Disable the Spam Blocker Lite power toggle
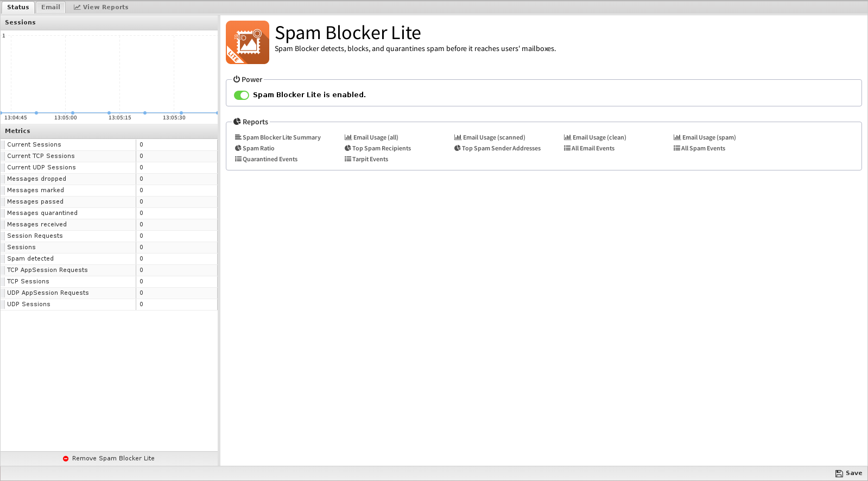Screen dimensions: 868x481 pos(242,95)
